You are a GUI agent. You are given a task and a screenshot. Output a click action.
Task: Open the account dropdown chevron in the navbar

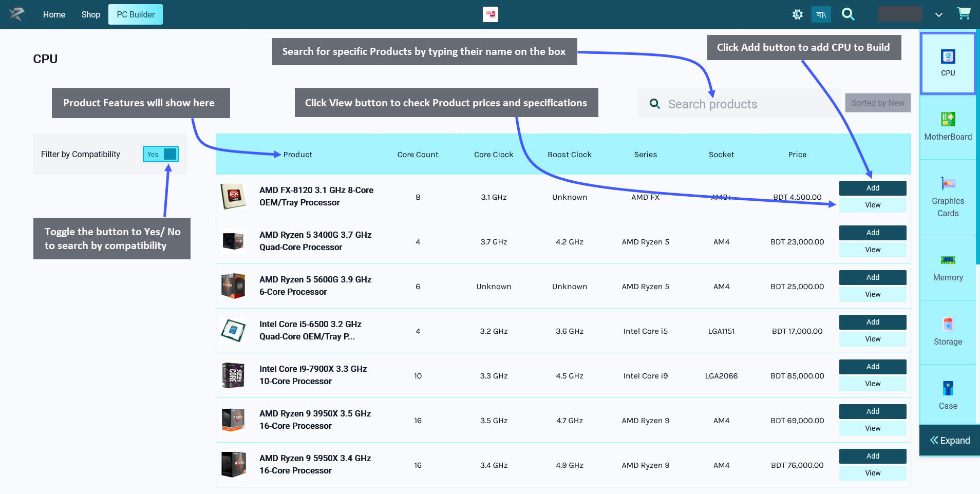tap(938, 15)
